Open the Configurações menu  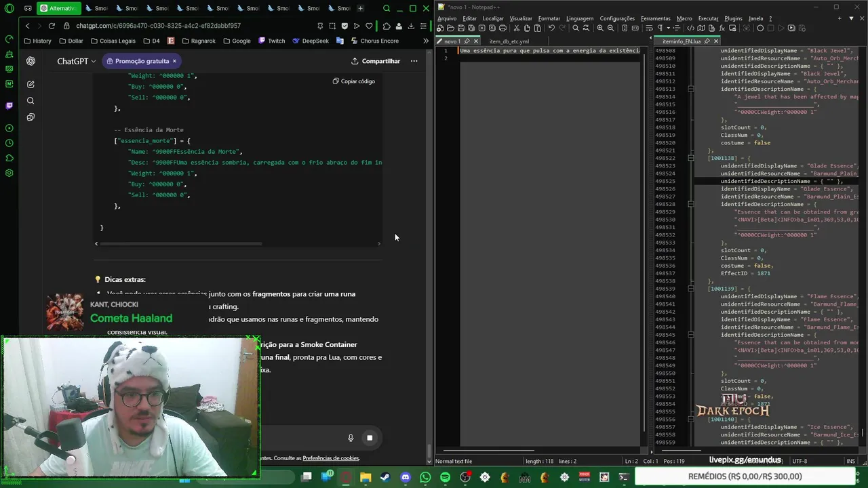[x=617, y=18]
